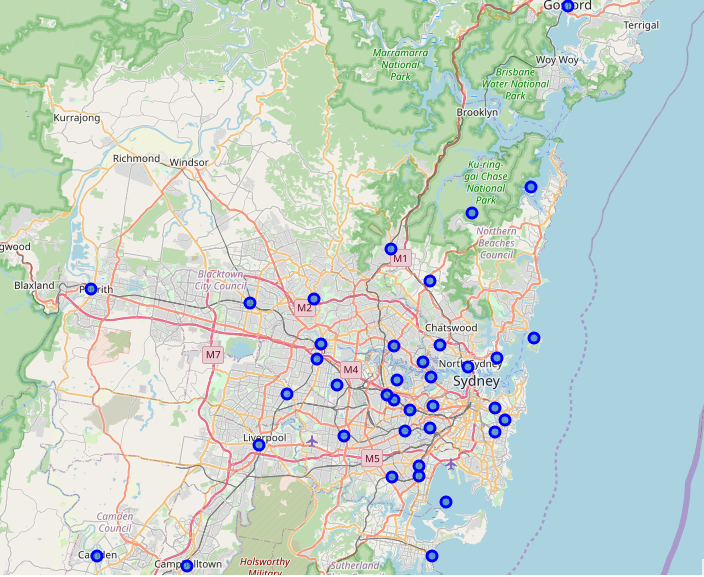704x577 pixels.
Task: Select marker directly below Chatswood label
Action: (440, 345)
